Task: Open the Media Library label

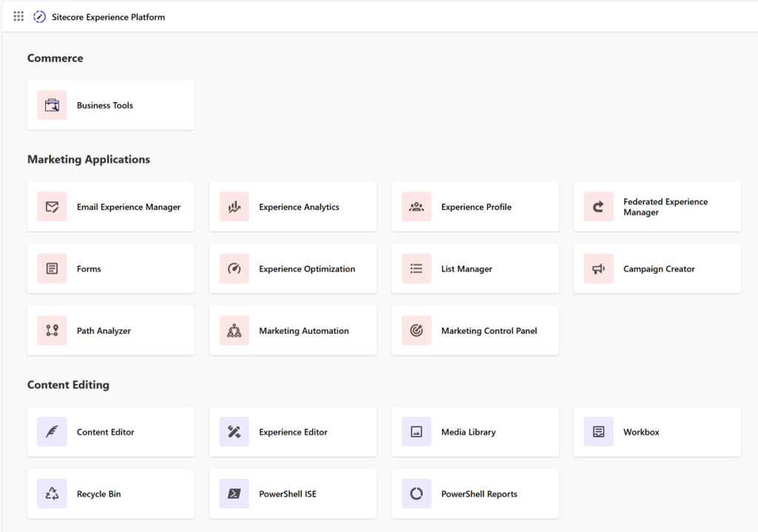Action: [x=469, y=432]
